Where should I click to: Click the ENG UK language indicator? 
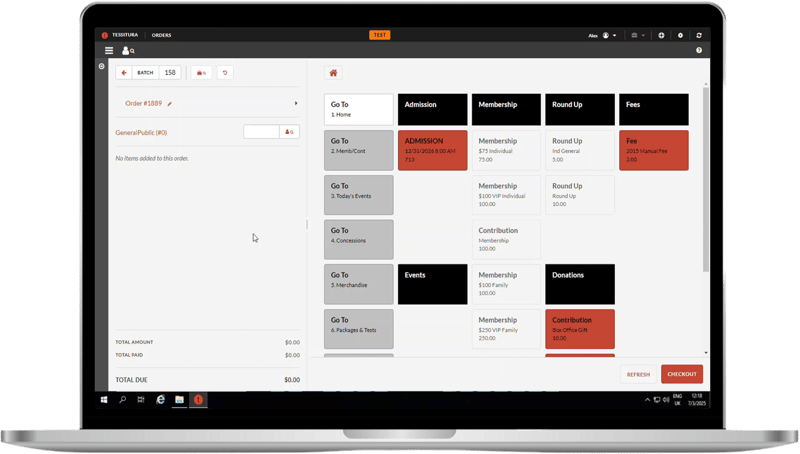click(678, 399)
